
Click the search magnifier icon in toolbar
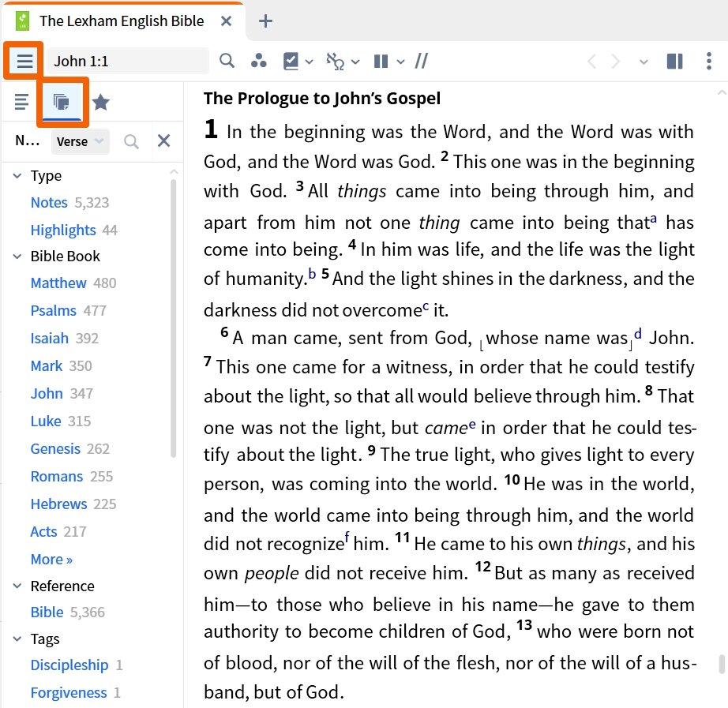(227, 61)
